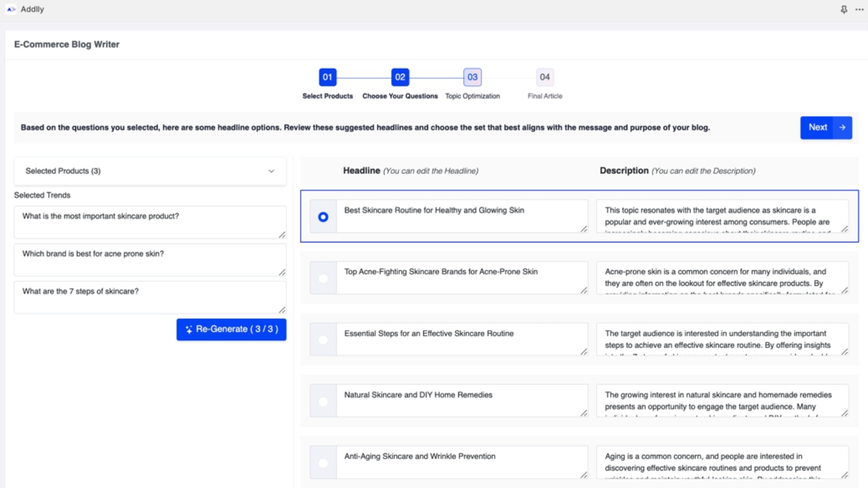
Task: Select the Top Acne-Fighting Skincare Brands radio
Action: click(323, 278)
